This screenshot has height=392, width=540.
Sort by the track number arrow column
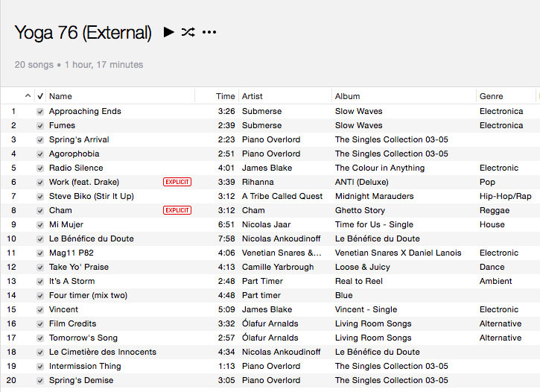[28, 95]
